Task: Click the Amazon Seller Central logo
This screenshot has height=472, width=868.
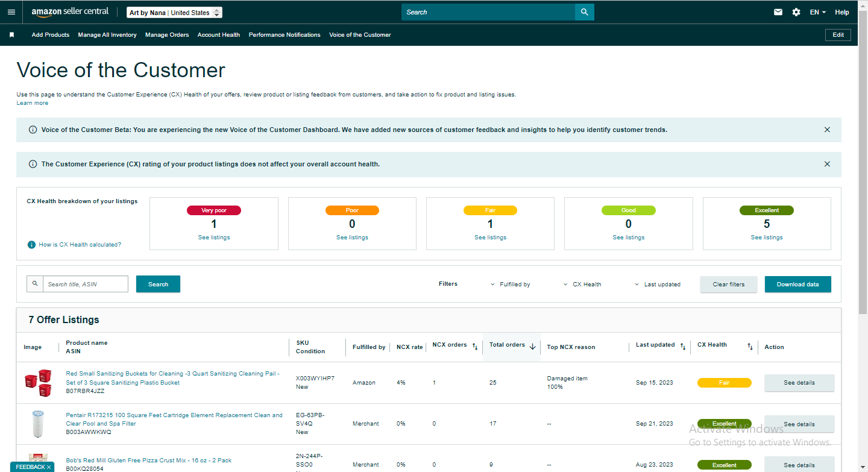Action: coord(70,12)
